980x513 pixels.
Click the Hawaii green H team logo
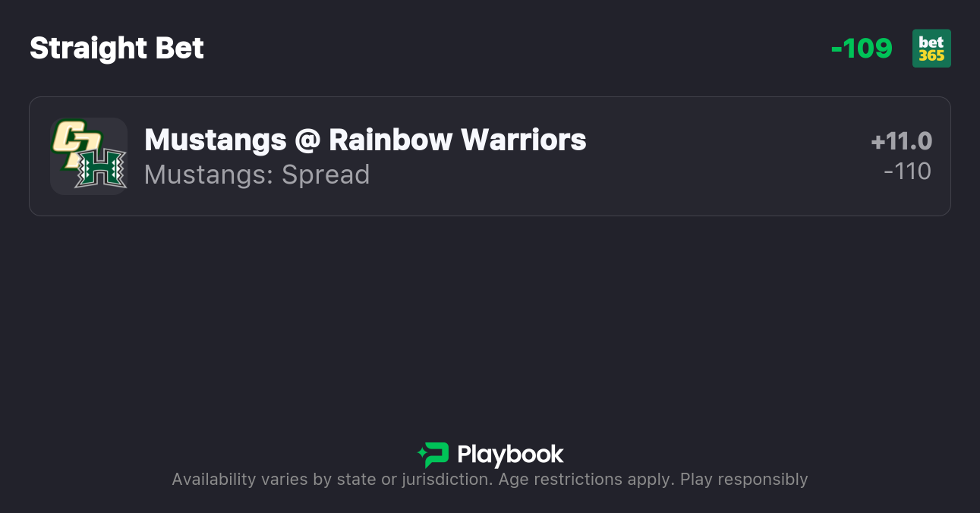point(101,168)
